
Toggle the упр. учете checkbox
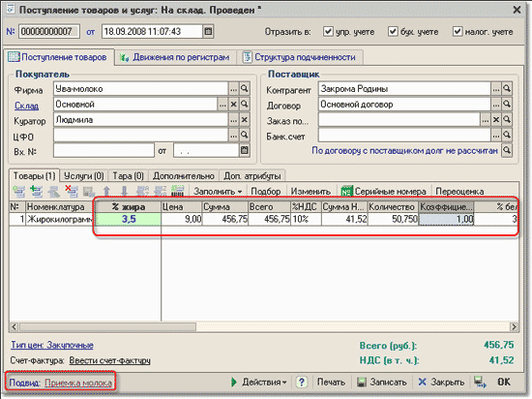pos(328,32)
